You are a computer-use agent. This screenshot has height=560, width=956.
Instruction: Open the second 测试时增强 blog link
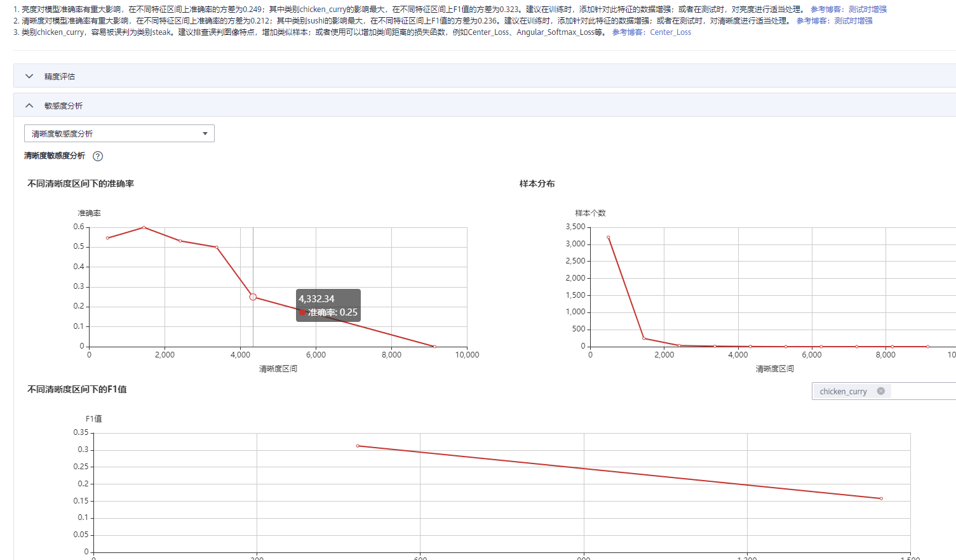click(x=853, y=21)
